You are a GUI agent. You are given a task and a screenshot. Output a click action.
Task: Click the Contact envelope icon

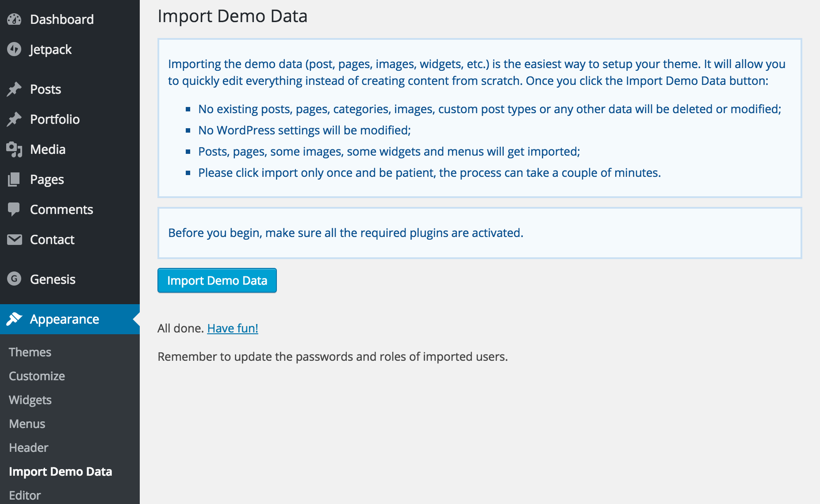[x=14, y=240]
